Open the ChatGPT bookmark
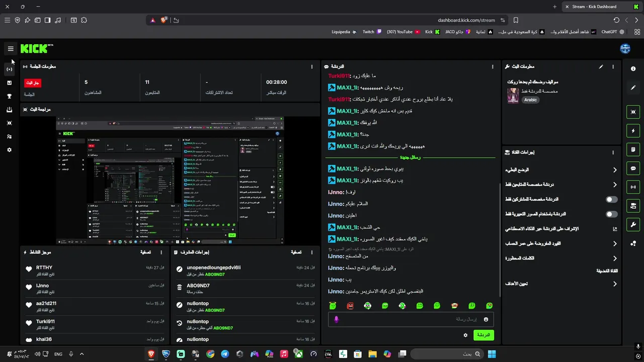Screen dimensions: 644x362 click(613, 32)
